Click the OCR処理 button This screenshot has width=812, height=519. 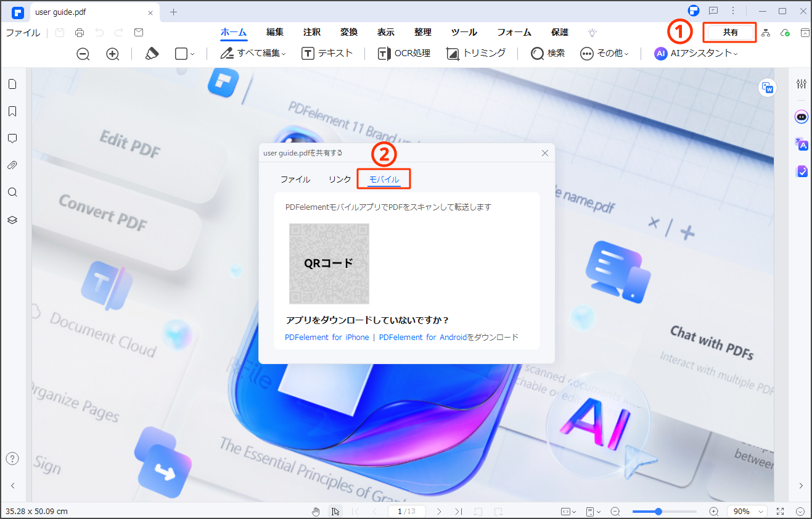(x=404, y=54)
